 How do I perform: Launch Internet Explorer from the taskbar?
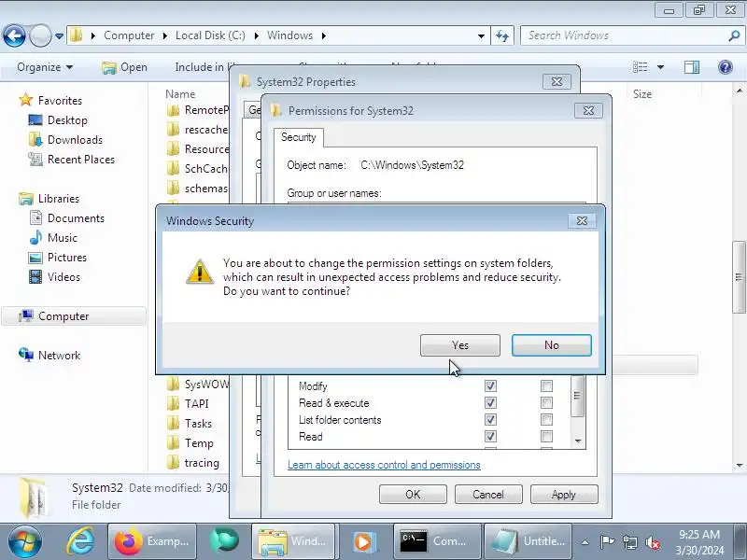(79, 542)
